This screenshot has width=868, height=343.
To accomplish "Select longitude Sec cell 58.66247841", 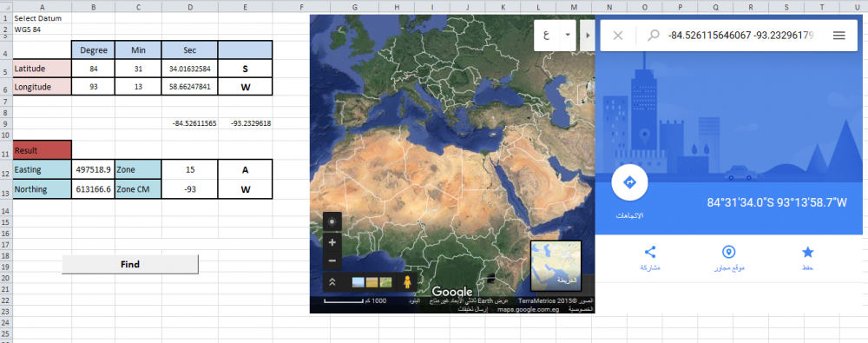I will point(190,87).
